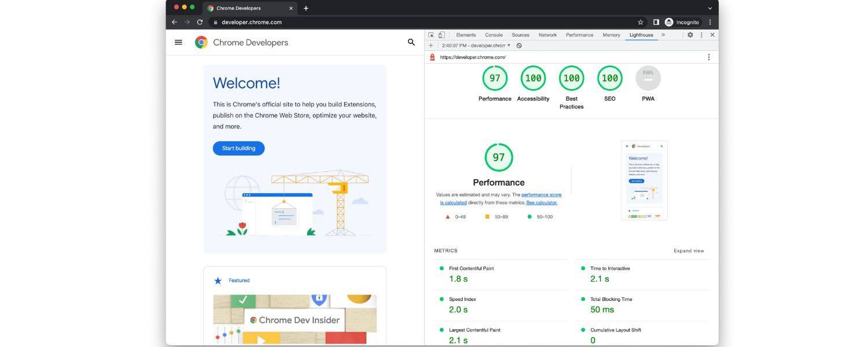The width and height of the screenshot is (868, 347).
Task: Open the site hamburger menu
Action: pos(178,42)
